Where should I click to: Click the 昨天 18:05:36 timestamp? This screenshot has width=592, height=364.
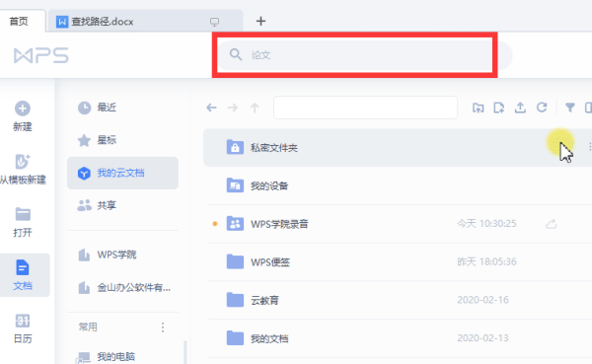coord(486,261)
